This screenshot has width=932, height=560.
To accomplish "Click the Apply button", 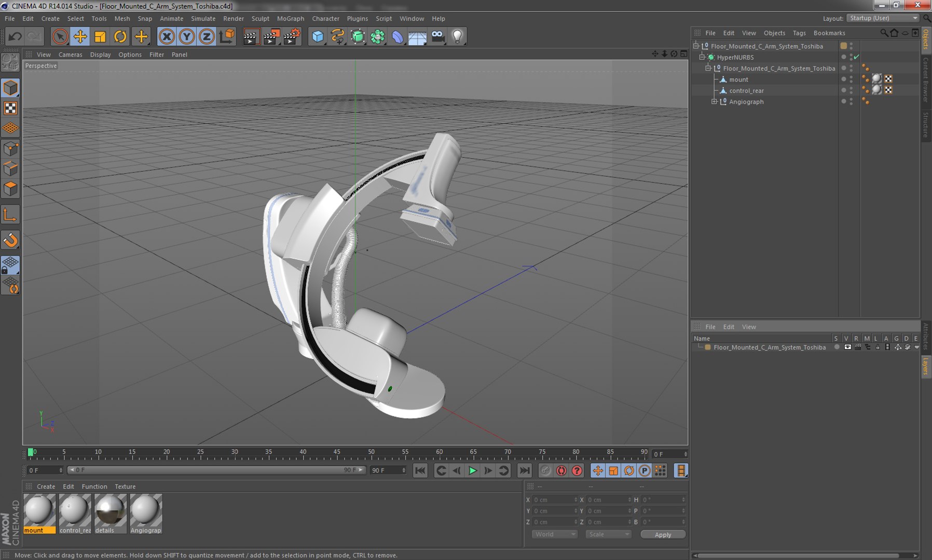I will (x=663, y=535).
